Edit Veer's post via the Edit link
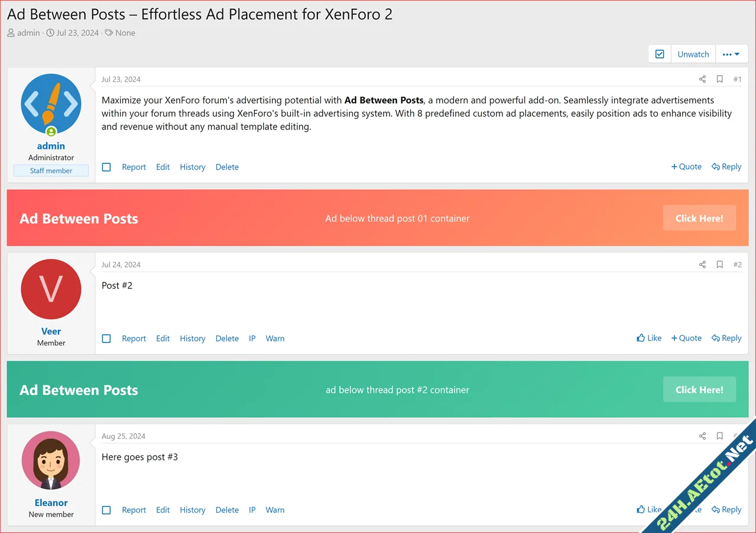Screen dimensions: 756x533 click(x=163, y=338)
